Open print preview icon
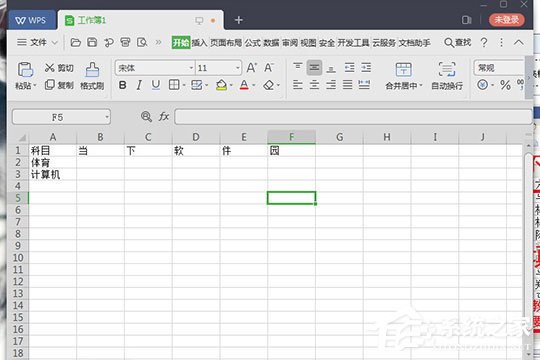Viewport: 540px width, 360px height. pos(142,42)
